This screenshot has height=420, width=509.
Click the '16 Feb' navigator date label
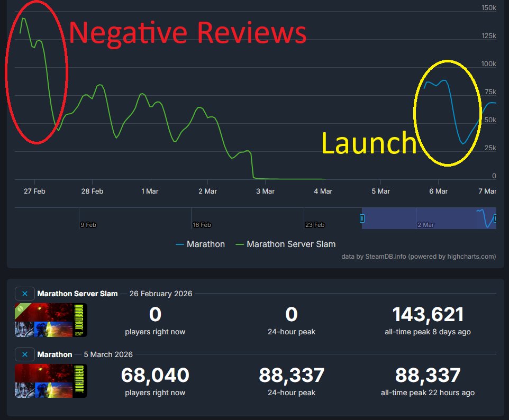[x=202, y=225]
